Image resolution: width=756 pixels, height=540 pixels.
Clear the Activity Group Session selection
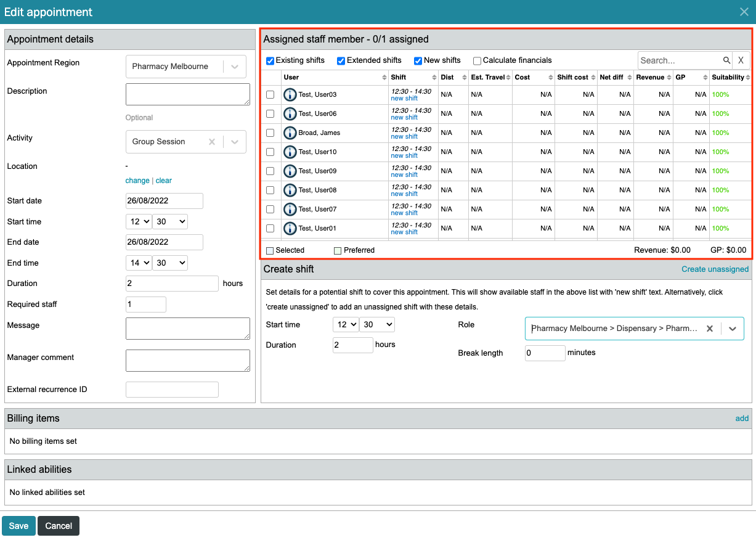(212, 142)
